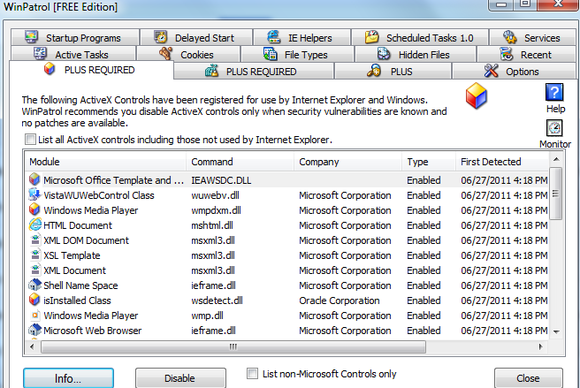
Task: Click the Disable button
Action: tap(181, 378)
